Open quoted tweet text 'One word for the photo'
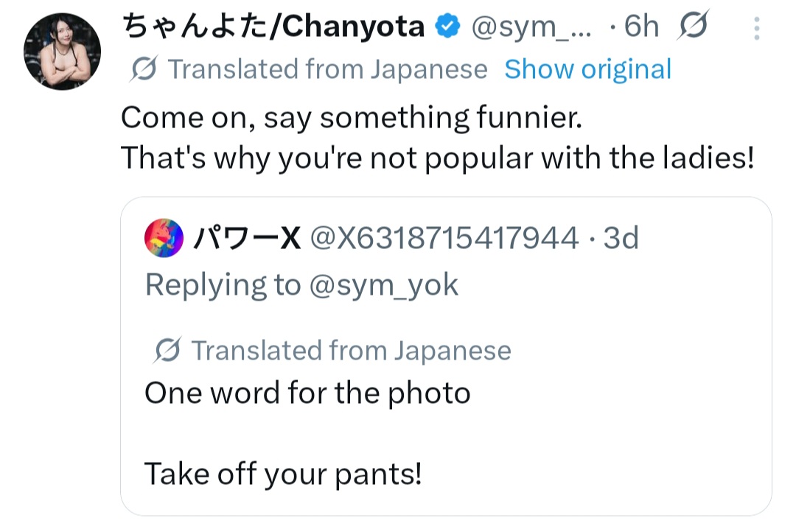The height and width of the screenshot is (532, 796). pyautogui.click(x=307, y=393)
